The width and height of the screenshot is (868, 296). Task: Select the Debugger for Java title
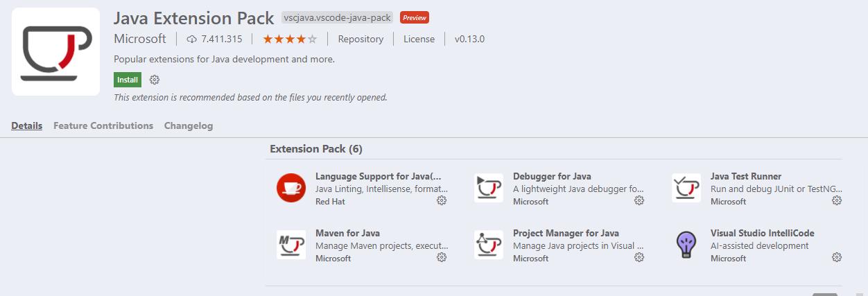click(552, 176)
